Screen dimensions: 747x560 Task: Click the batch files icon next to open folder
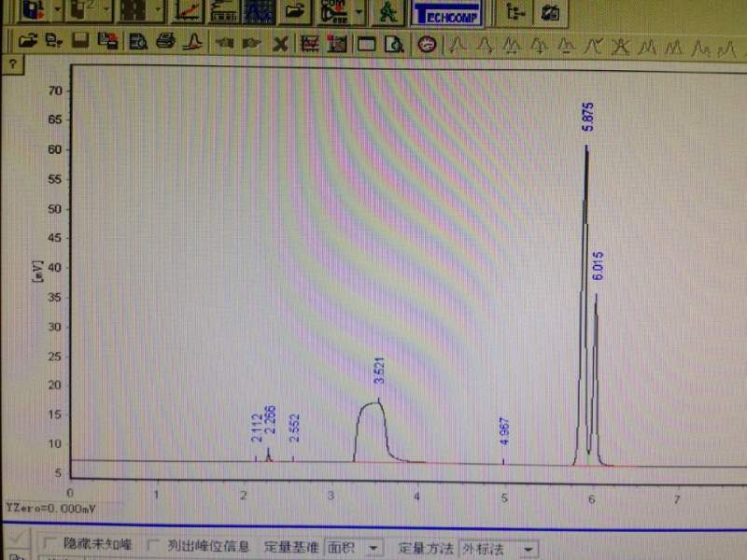coord(54,42)
